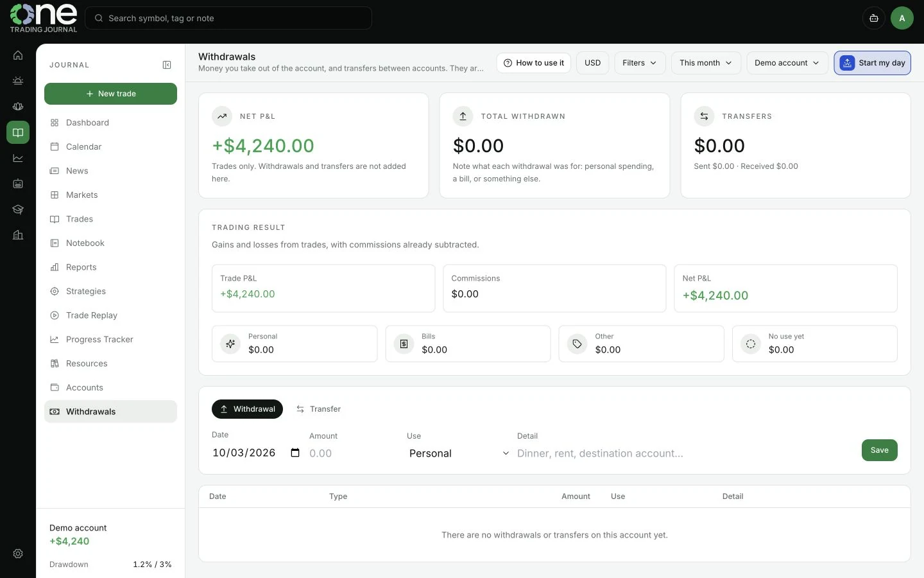The image size is (924, 578).
Task: Open Trade Replay in the sidebar
Action: pyautogui.click(x=110, y=315)
